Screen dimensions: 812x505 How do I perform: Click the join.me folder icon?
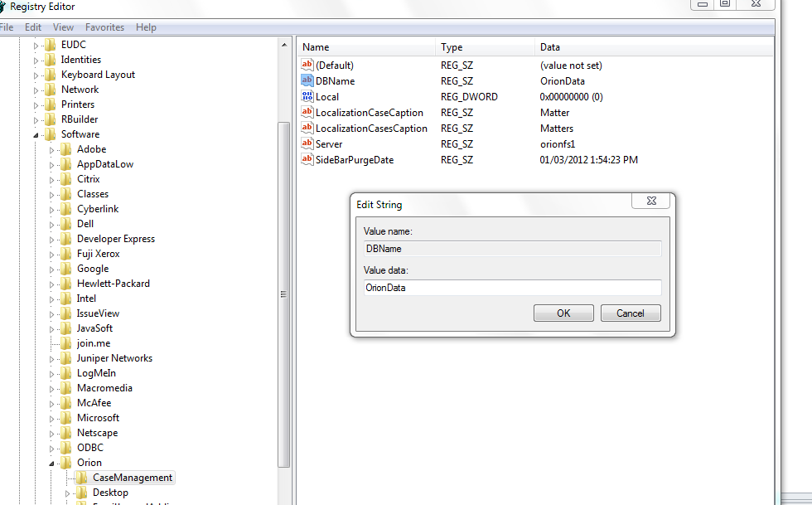65,343
